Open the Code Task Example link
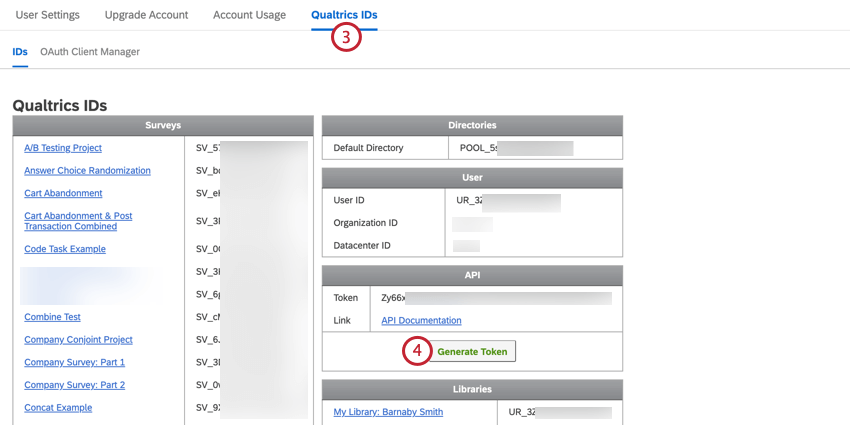Screen dimensions: 850x425 tap(65, 249)
